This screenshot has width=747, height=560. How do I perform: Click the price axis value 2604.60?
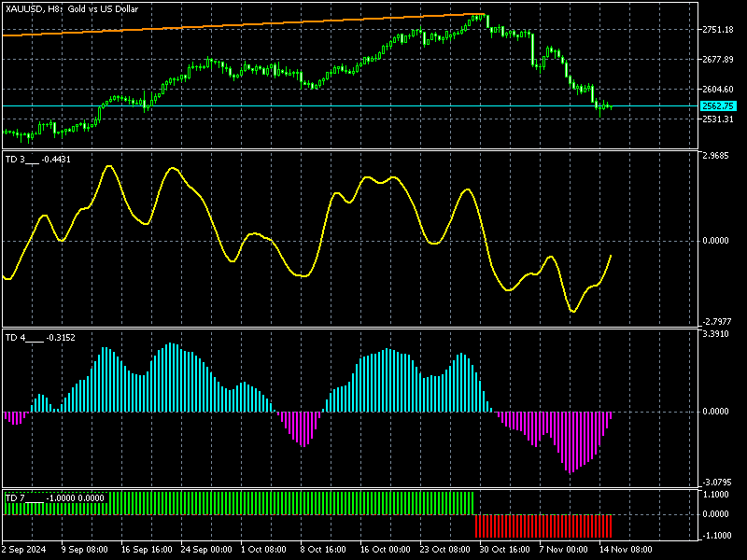[x=718, y=89]
